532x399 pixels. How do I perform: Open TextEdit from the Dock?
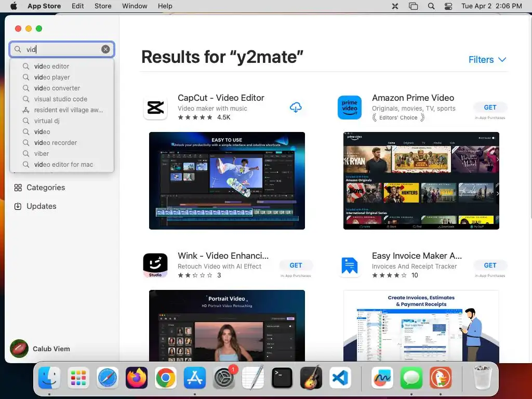(x=253, y=378)
